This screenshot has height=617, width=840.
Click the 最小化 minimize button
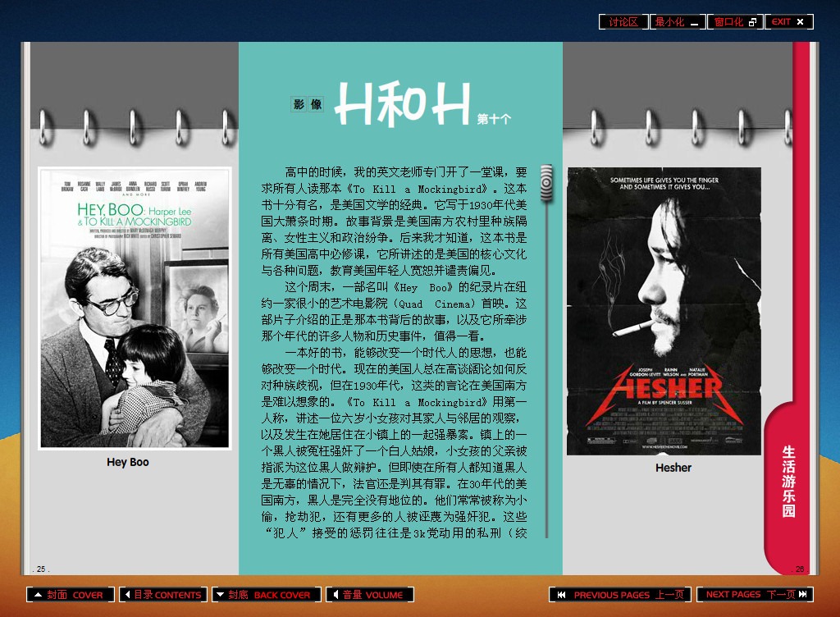677,22
